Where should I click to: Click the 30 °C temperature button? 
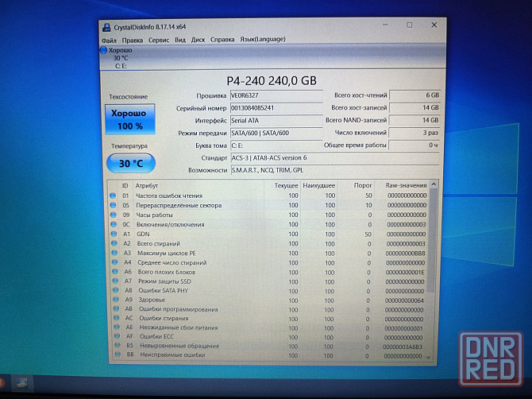click(x=131, y=163)
